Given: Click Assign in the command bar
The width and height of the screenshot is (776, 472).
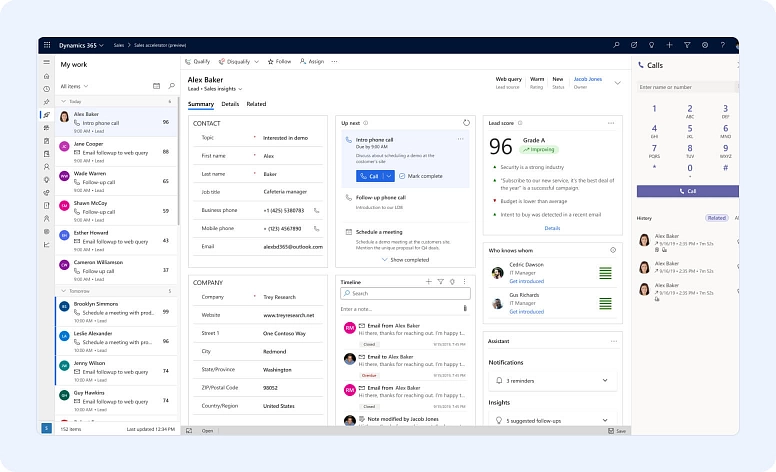Looking at the screenshot, I should tap(312, 62).
